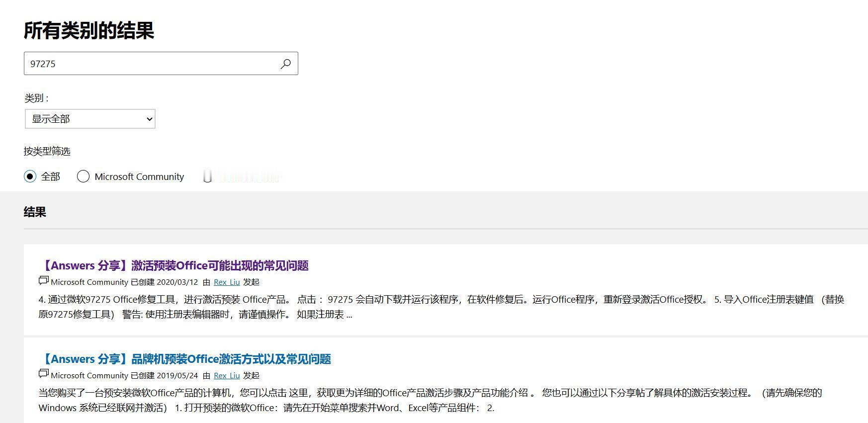The width and height of the screenshot is (868, 423).
Task: Click the 已创建 2019/05/24 date text
Action: [x=164, y=375]
